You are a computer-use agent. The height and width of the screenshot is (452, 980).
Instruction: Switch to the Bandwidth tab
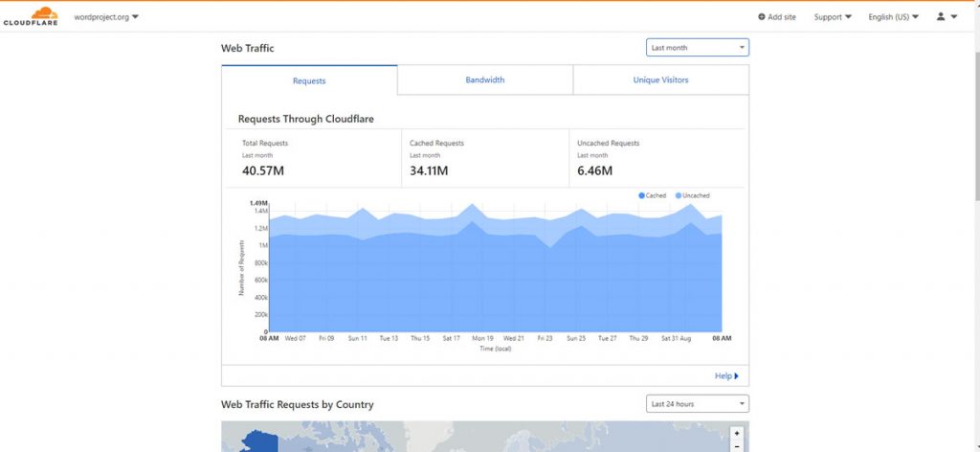[485, 80]
